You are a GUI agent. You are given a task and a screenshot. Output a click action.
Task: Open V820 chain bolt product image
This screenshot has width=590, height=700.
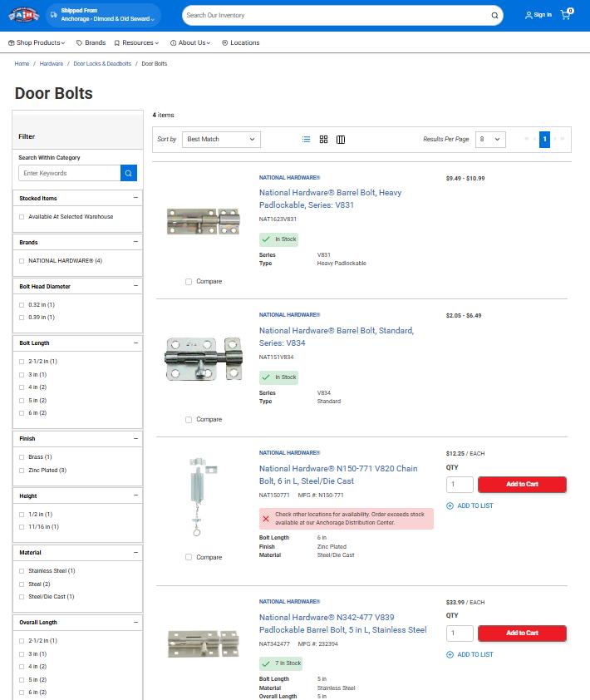pyautogui.click(x=202, y=496)
